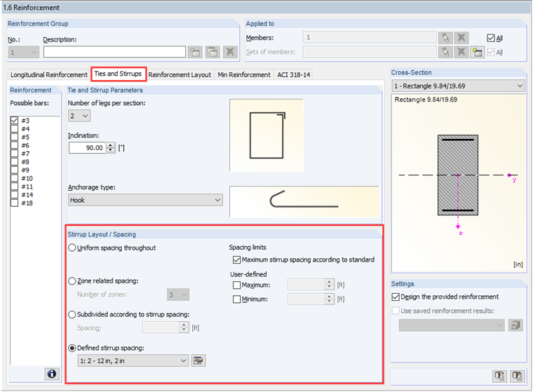This screenshot has height=392, width=533.
Task: Enable the #8 bar size checkbox
Action: coord(14,161)
